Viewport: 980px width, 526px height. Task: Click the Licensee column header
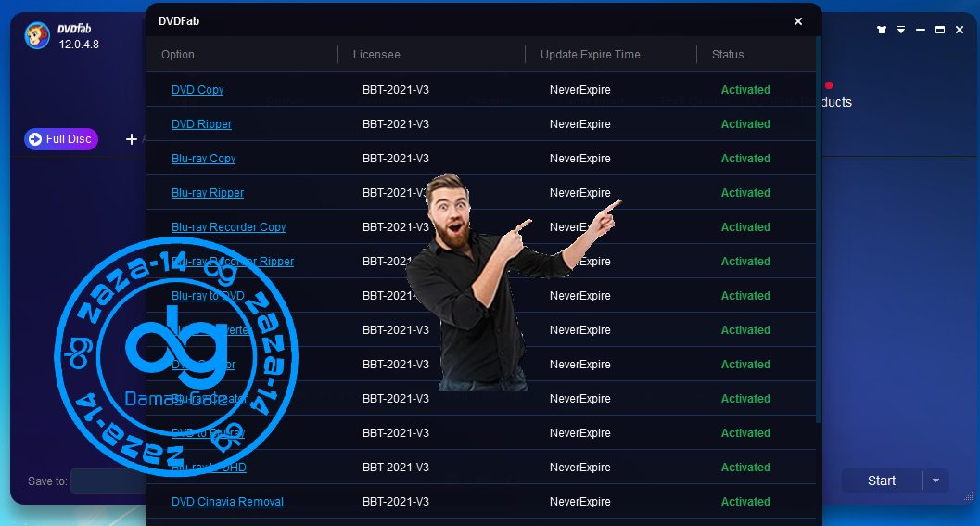(x=376, y=55)
